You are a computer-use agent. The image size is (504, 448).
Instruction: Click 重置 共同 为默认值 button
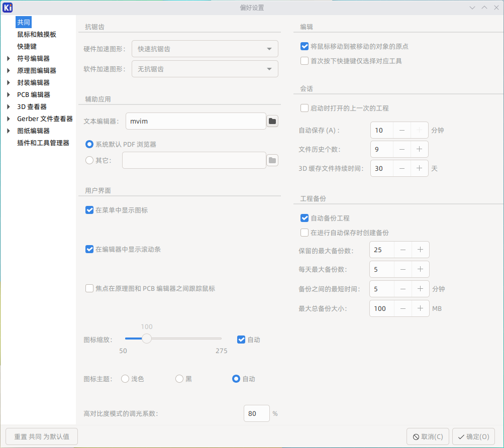click(x=41, y=436)
